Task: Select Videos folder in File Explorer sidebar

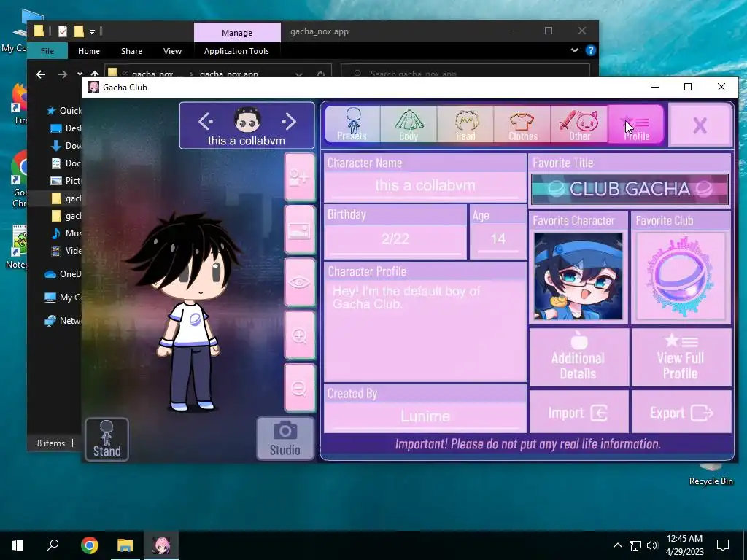Action: click(x=66, y=251)
